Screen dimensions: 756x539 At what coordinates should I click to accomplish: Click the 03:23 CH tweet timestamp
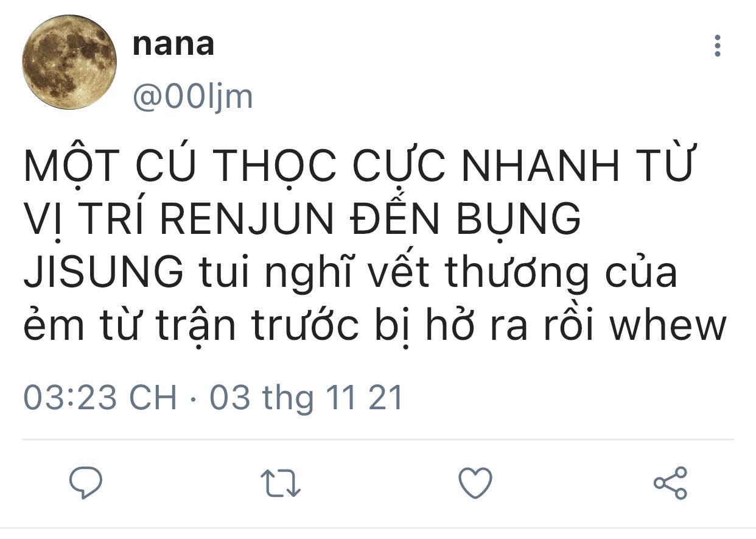[x=100, y=397]
